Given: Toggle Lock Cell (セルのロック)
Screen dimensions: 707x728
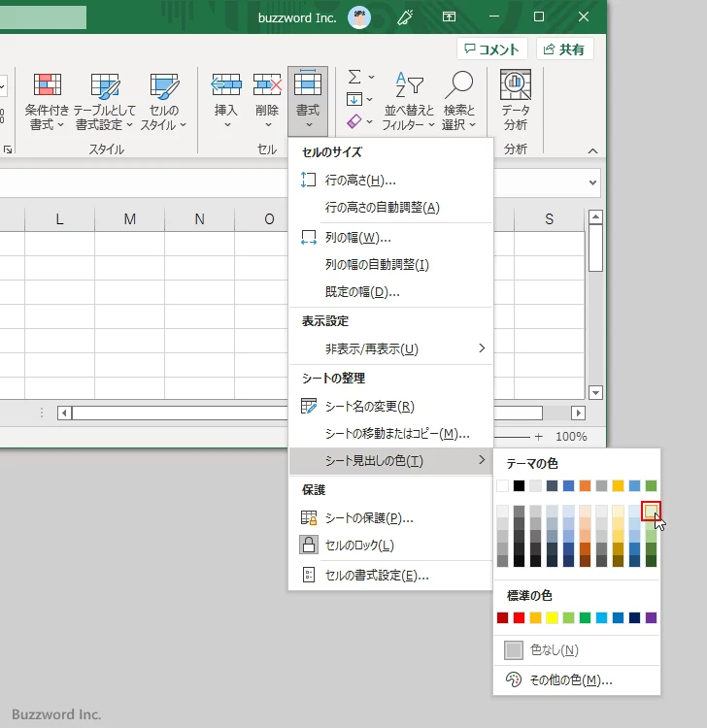Looking at the screenshot, I should (x=390, y=546).
